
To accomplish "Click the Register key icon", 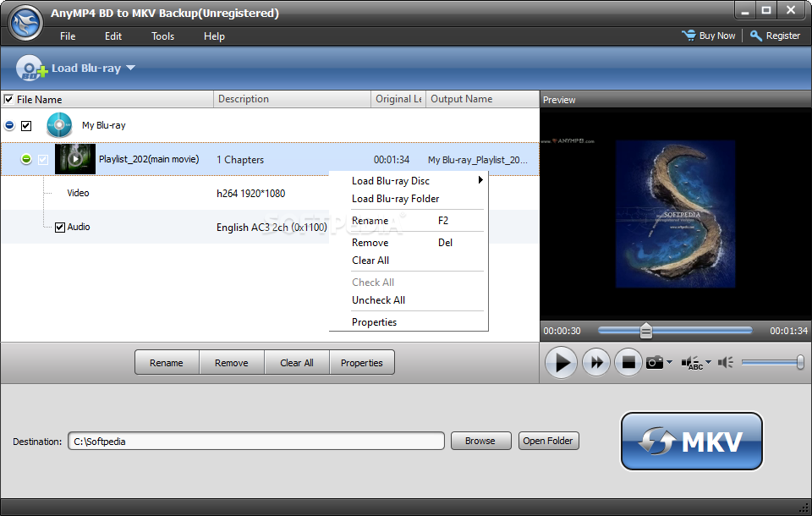I will (x=755, y=36).
